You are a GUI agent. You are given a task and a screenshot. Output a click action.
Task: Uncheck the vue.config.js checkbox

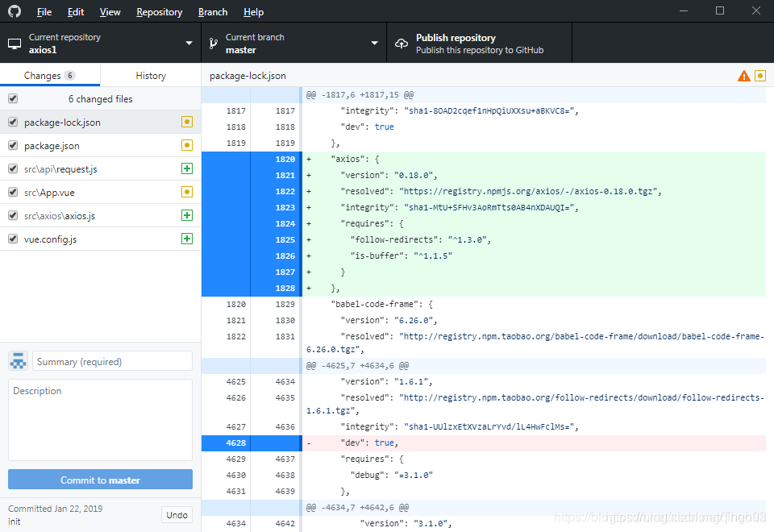(13, 239)
